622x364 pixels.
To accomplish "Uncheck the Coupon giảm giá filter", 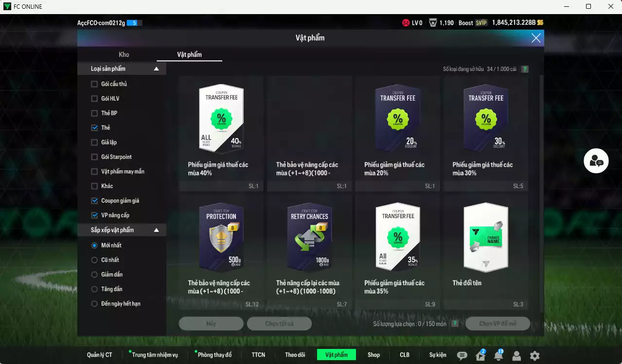I will pyautogui.click(x=94, y=201).
